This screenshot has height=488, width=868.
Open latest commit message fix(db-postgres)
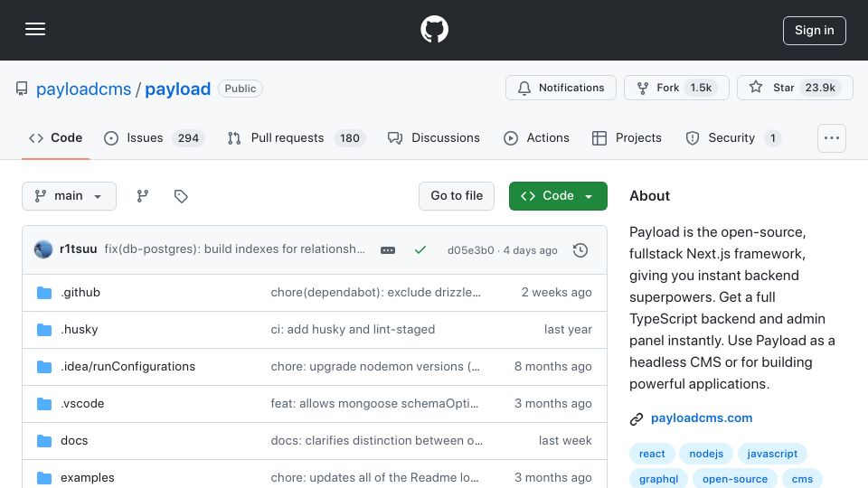click(x=235, y=249)
